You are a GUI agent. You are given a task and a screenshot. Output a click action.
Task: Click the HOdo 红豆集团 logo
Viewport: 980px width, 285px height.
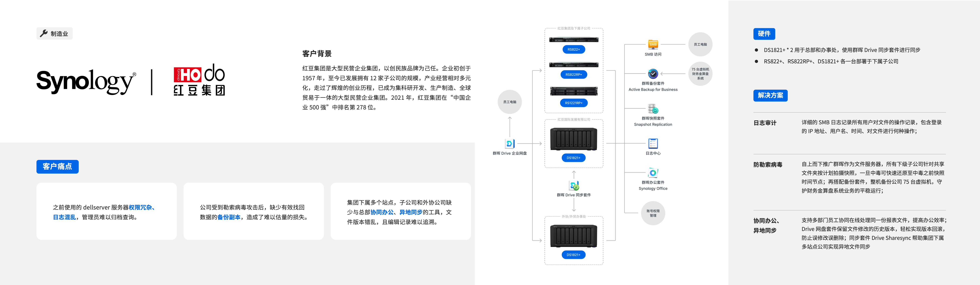pyautogui.click(x=199, y=79)
